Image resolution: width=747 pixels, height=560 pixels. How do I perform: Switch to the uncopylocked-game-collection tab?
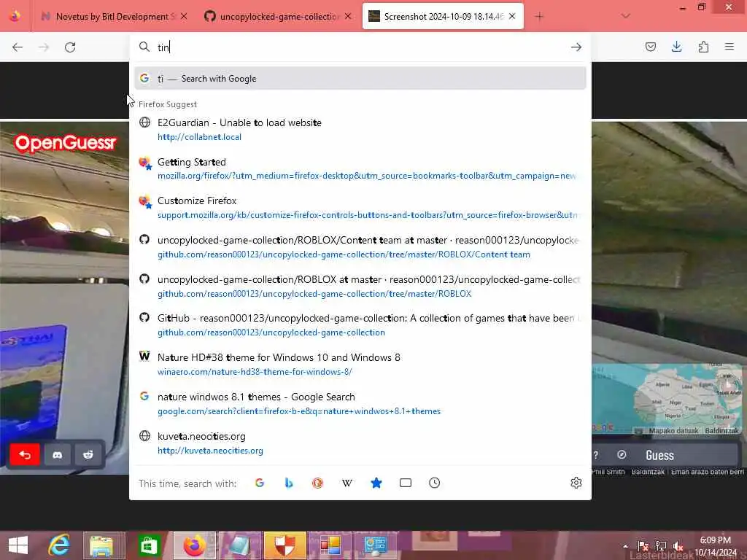[277, 16]
